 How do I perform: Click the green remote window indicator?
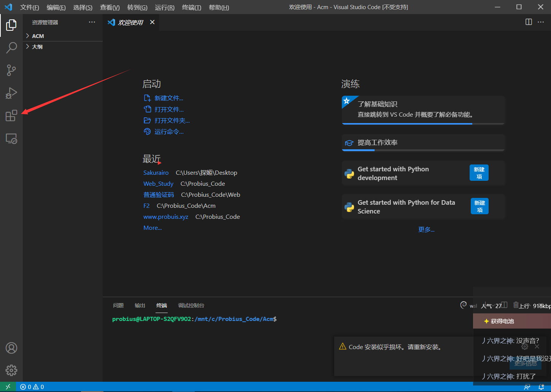pyautogui.click(x=8, y=387)
